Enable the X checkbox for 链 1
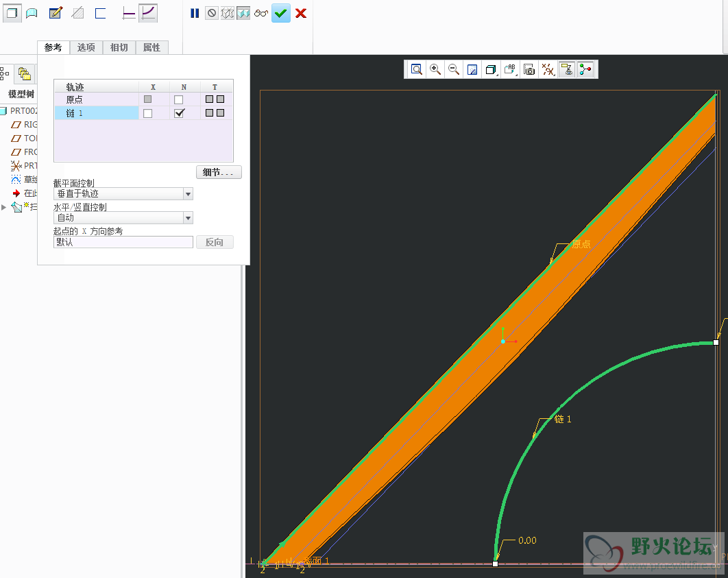 147,113
